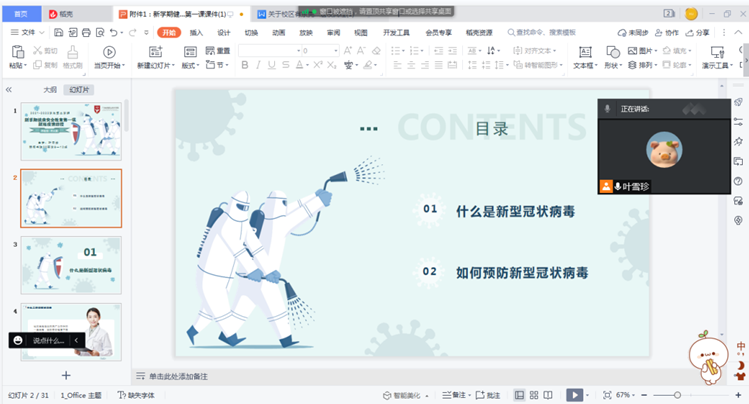This screenshot has width=749, height=404.
Task: Toggle Subscript formatting
Action: tap(332, 65)
